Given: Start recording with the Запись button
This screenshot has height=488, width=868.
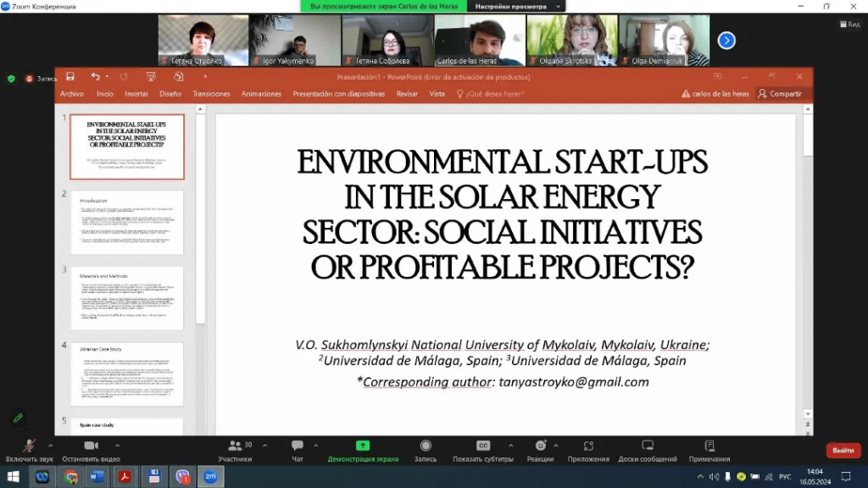Looking at the screenshot, I should (426, 446).
